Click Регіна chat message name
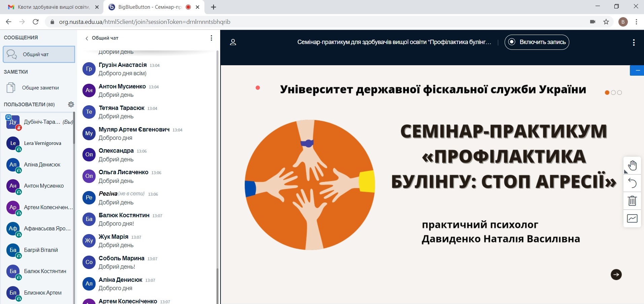The image size is (644, 304). [108, 194]
